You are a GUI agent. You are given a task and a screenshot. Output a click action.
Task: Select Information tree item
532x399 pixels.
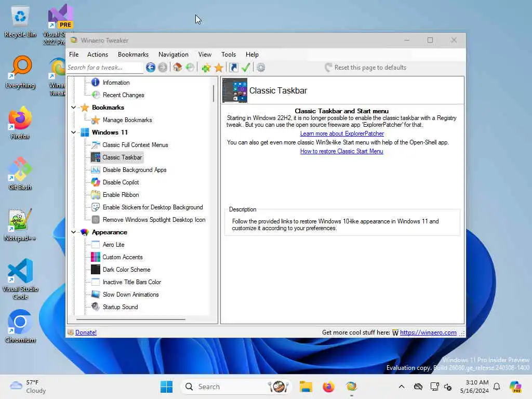[116, 83]
